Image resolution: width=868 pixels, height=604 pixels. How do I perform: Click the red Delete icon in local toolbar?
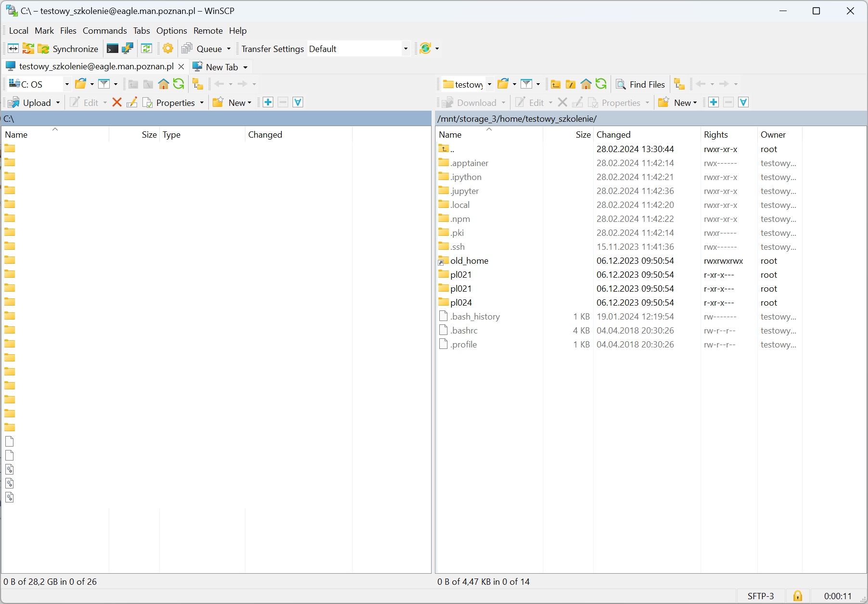(x=117, y=103)
